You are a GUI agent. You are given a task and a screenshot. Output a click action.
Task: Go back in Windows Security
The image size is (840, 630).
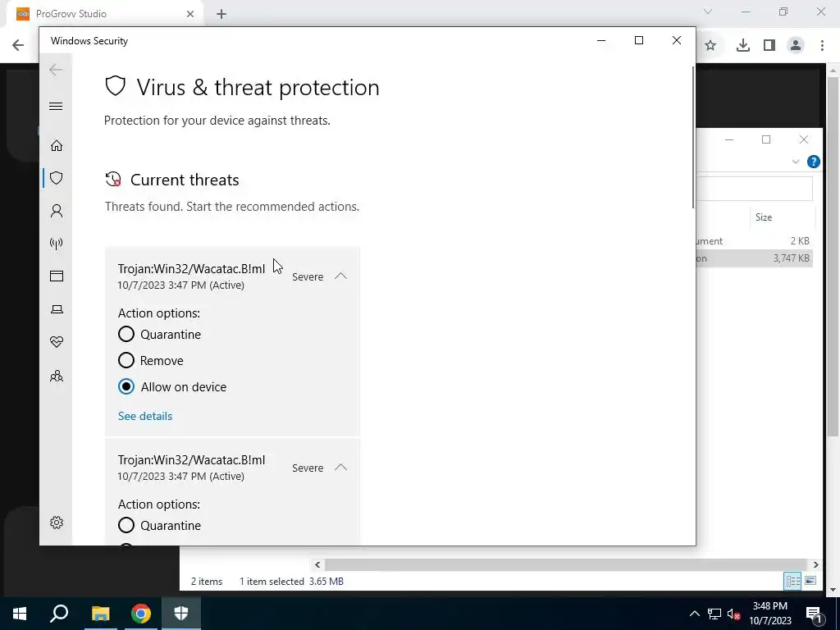(x=56, y=70)
